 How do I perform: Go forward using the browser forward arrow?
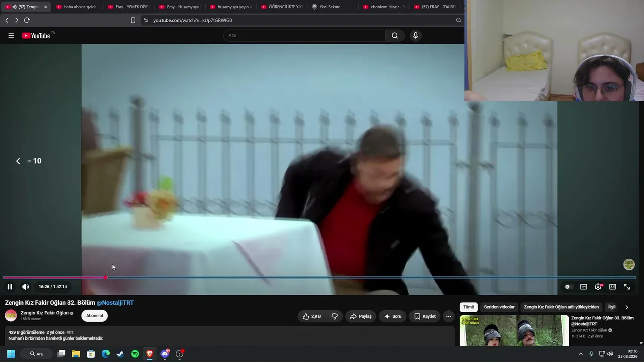click(x=17, y=20)
